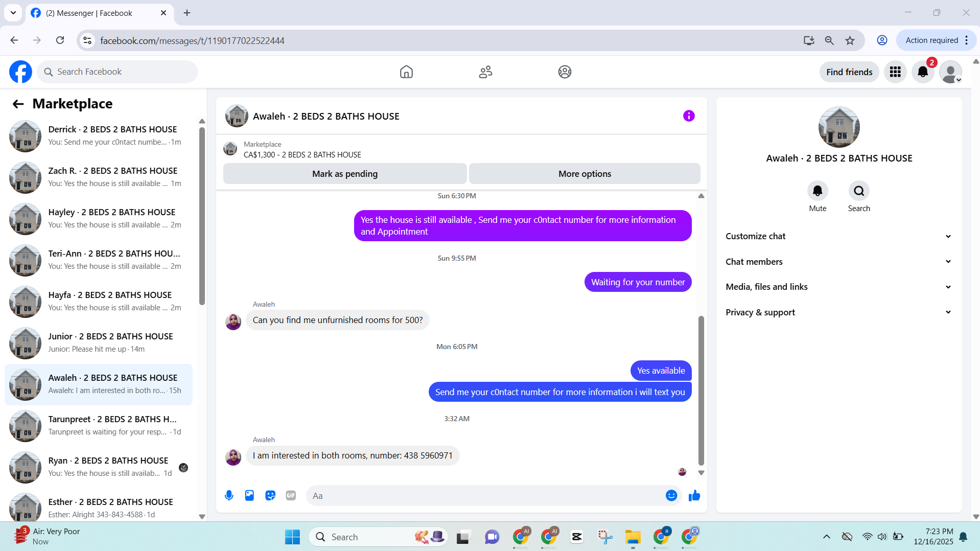980x551 pixels.
Task: Open listing thumbnail in right panel
Action: [839, 127]
